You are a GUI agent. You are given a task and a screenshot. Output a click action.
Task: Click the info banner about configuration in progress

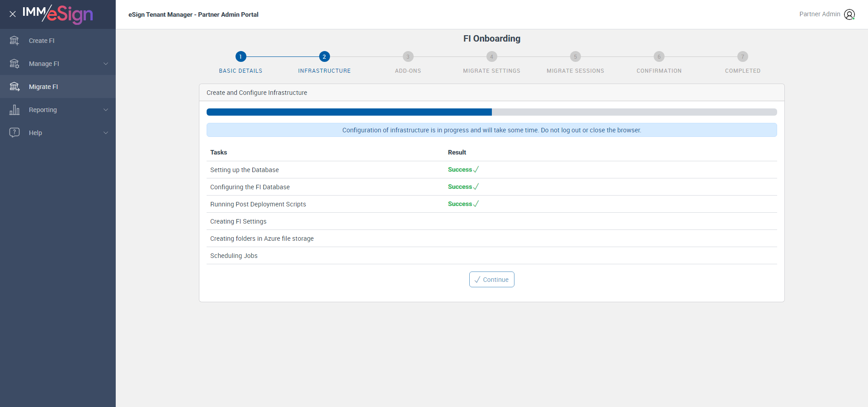coord(492,130)
